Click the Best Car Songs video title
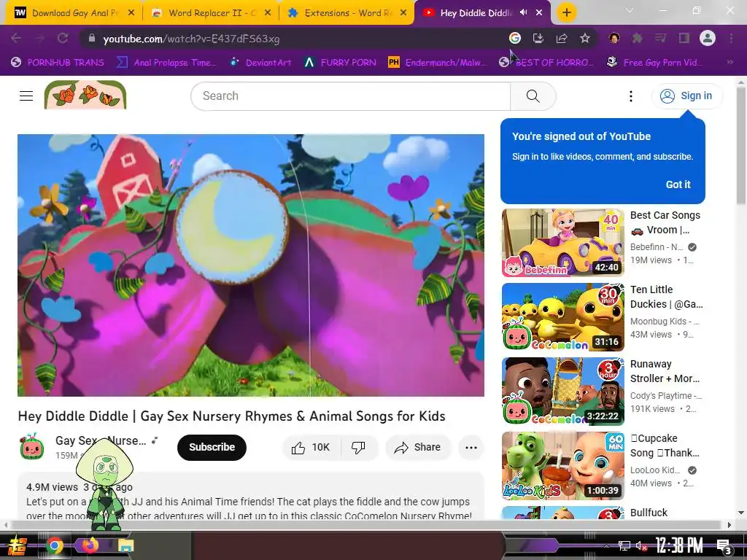The image size is (747, 560). 665,222
